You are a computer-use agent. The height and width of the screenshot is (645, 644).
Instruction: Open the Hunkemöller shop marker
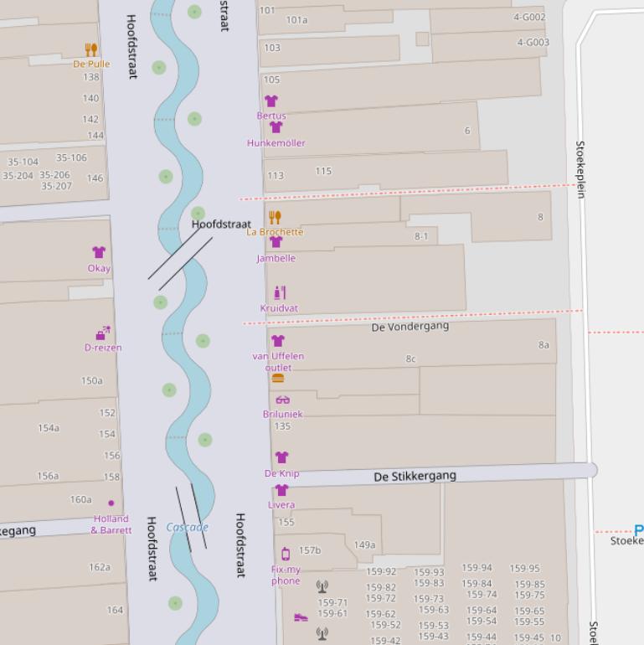pyautogui.click(x=276, y=127)
